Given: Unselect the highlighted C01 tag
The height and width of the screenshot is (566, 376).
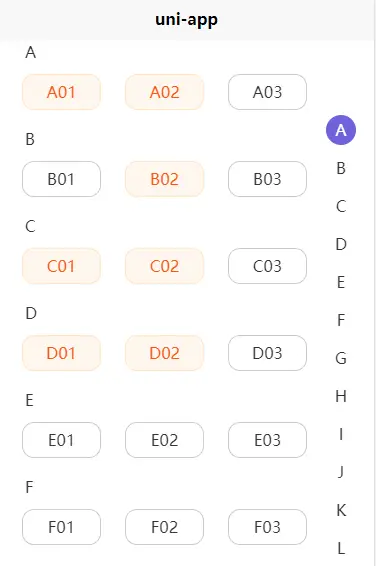Looking at the screenshot, I should [61, 266].
